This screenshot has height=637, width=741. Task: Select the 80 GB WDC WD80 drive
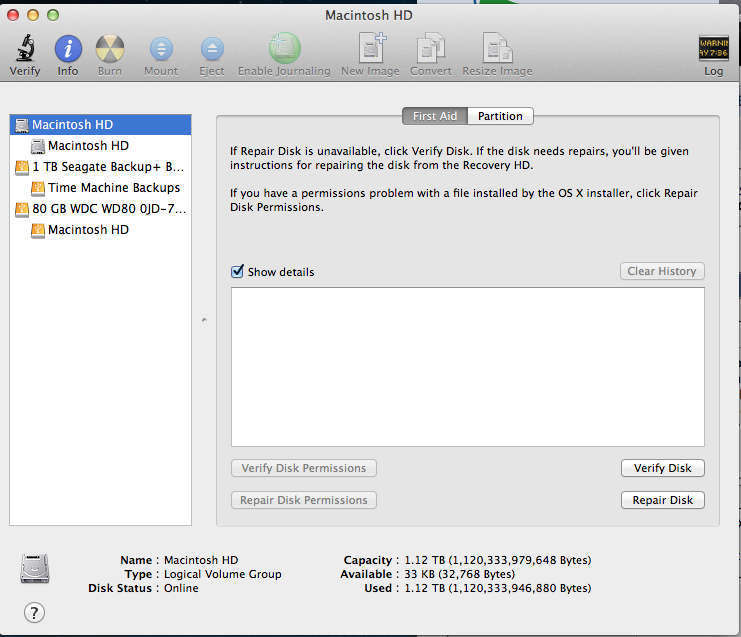point(100,208)
